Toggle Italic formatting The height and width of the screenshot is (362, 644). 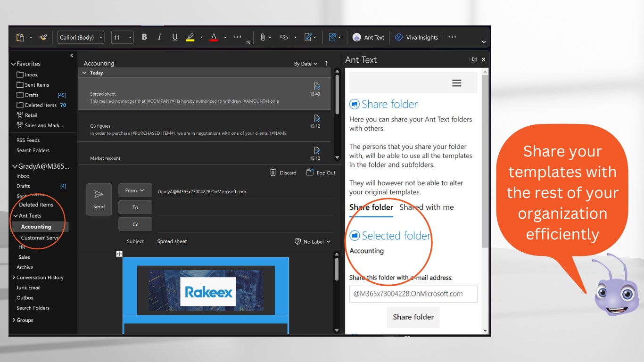click(x=159, y=37)
